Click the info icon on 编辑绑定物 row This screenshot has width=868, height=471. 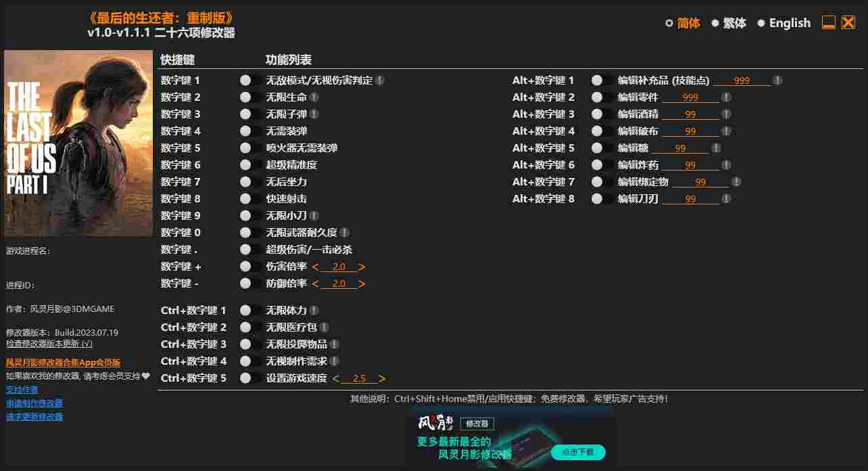[737, 182]
